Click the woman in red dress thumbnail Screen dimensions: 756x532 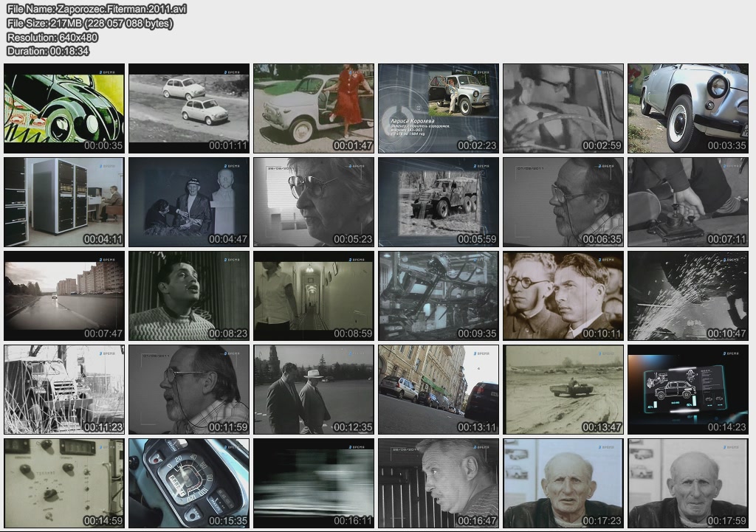click(314, 108)
